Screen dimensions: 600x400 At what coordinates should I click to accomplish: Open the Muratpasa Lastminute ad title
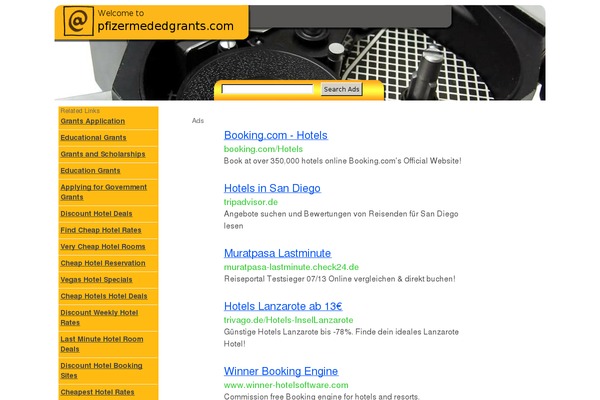tap(277, 253)
